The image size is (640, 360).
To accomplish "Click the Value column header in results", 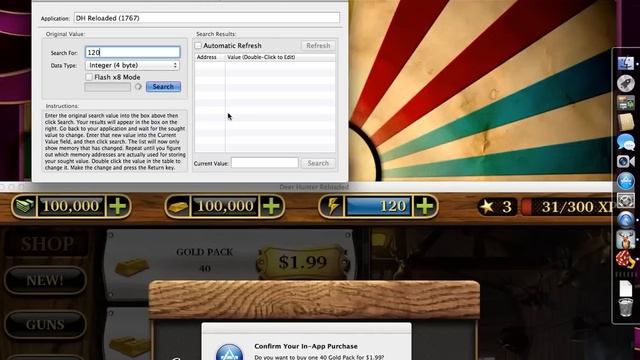I will click(280, 57).
